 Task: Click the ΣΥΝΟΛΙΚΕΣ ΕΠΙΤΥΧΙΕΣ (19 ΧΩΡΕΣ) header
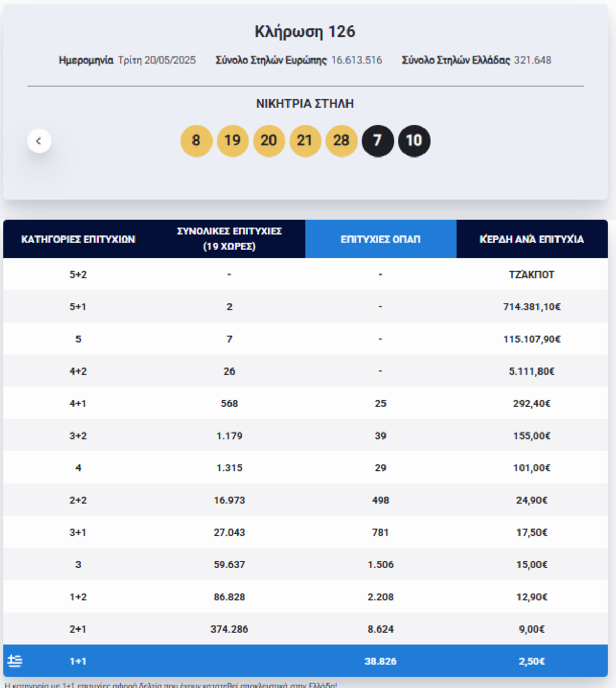coord(229,239)
